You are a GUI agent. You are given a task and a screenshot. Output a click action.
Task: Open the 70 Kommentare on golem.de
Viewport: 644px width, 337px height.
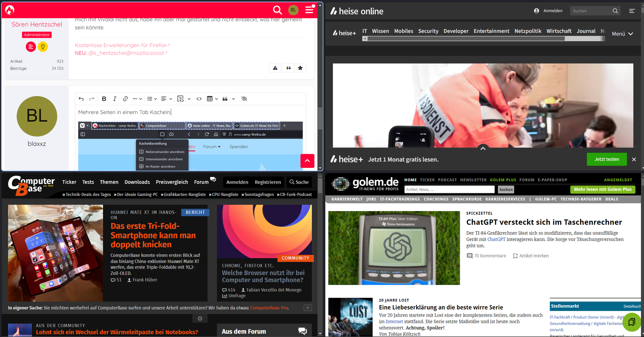point(486,256)
